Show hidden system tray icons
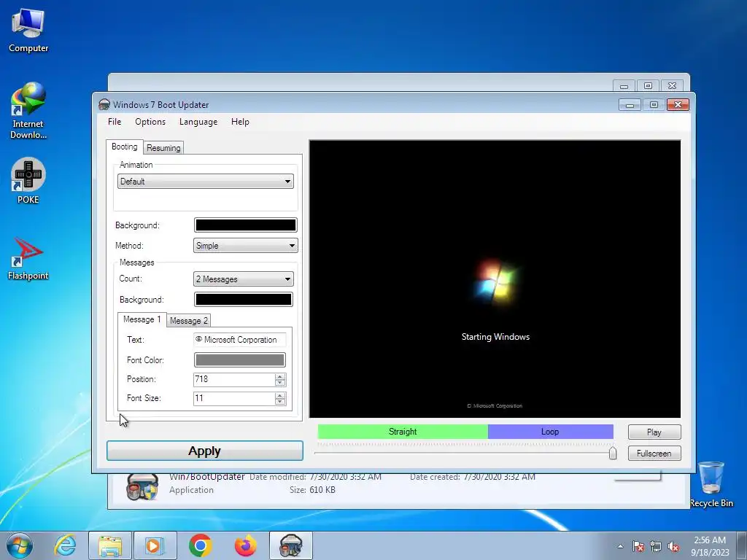 pyautogui.click(x=620, y=546)
